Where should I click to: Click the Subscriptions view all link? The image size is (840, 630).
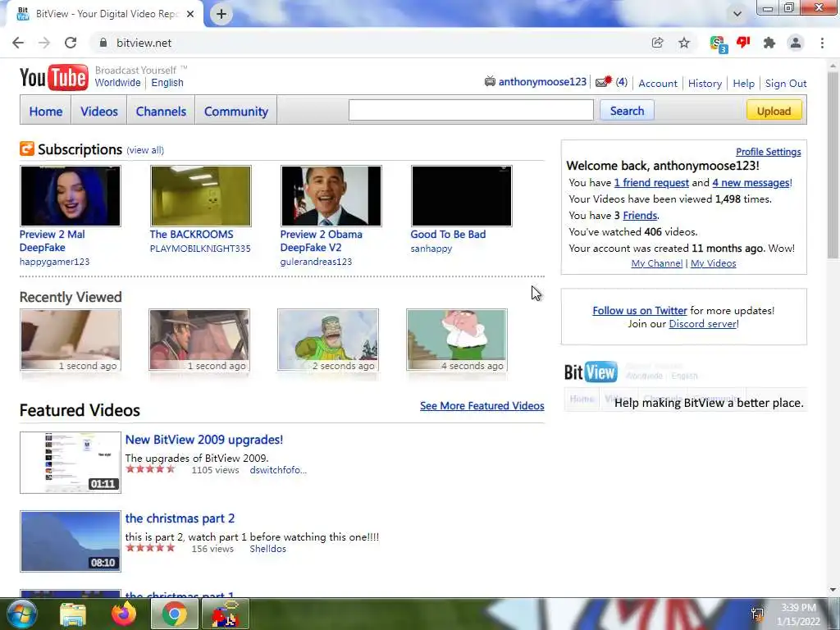click(145, 150)
